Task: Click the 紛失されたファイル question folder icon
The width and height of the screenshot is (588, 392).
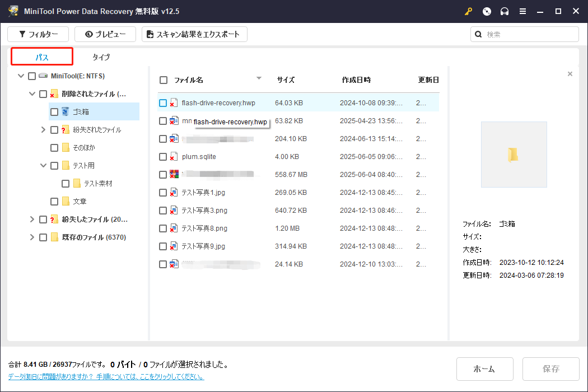Action: [x=66, y=129]
